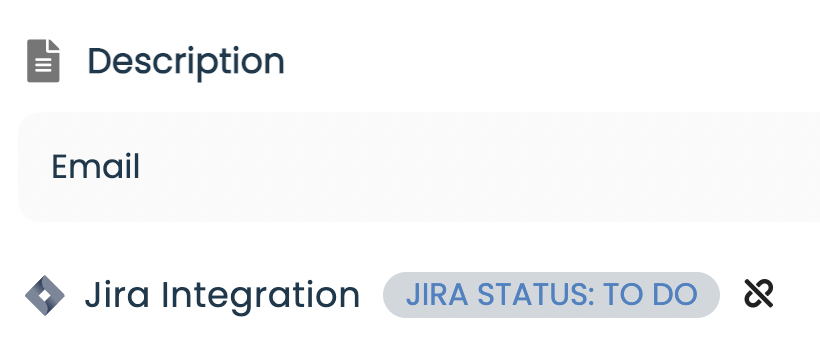Screen dimensions: 820x362
Task: Click the Description document icon
Action: pyautogui.click(x=43, y=61)
